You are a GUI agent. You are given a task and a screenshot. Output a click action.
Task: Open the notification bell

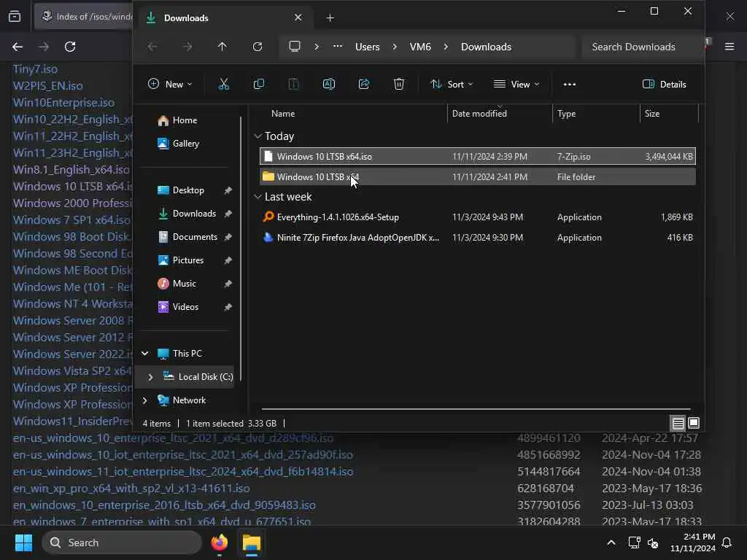click(x=727, y=542)
